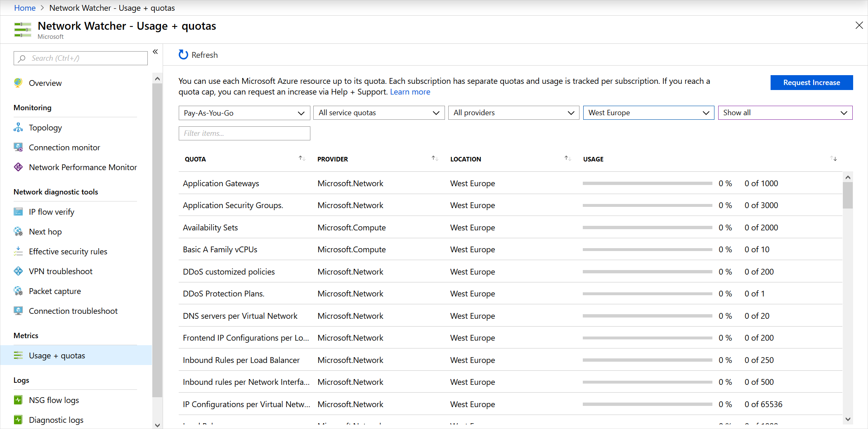The height and width of the screenshot is (429, 868).
Task: Click the Diagnostic logs icon
Action: pyautogui.click(x=18, y=420)
